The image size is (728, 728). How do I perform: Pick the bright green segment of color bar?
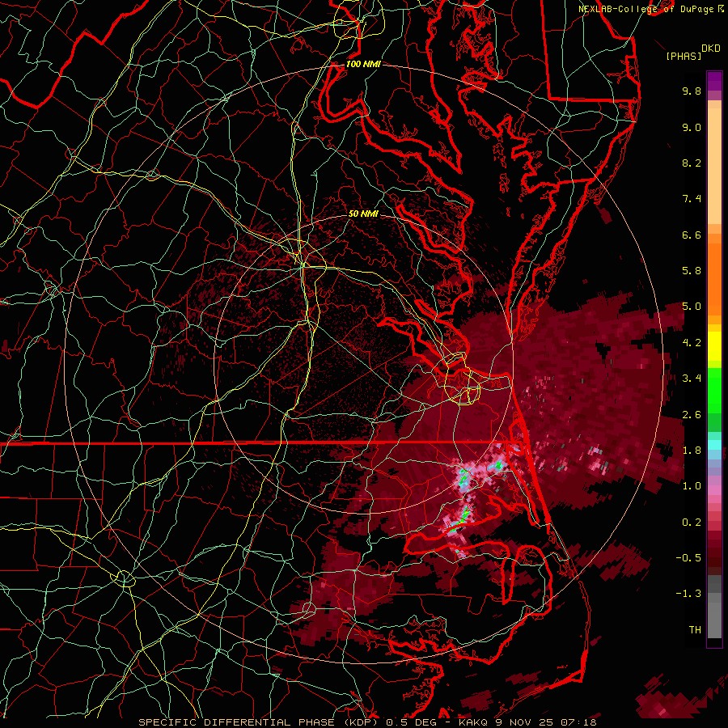[714, 391]
